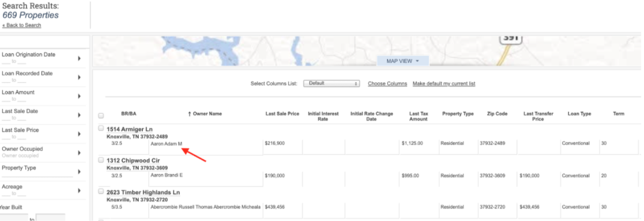This screenshot has height=221, width=644.
Task: Open the MAP VIEW dropdown
Action: click(402, 61)
